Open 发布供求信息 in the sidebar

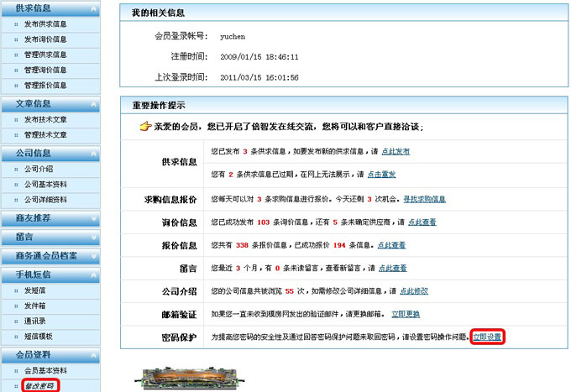(45, 24)
